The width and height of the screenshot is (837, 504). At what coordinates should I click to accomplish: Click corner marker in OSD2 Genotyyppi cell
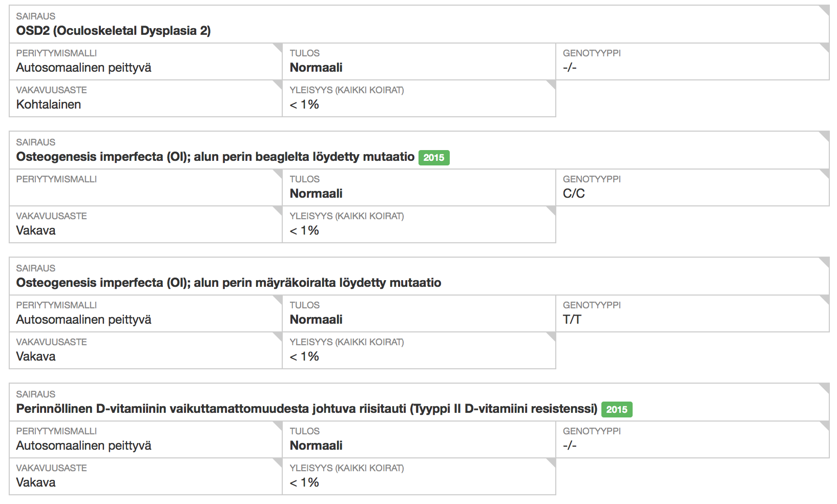[x=825, y=48]
